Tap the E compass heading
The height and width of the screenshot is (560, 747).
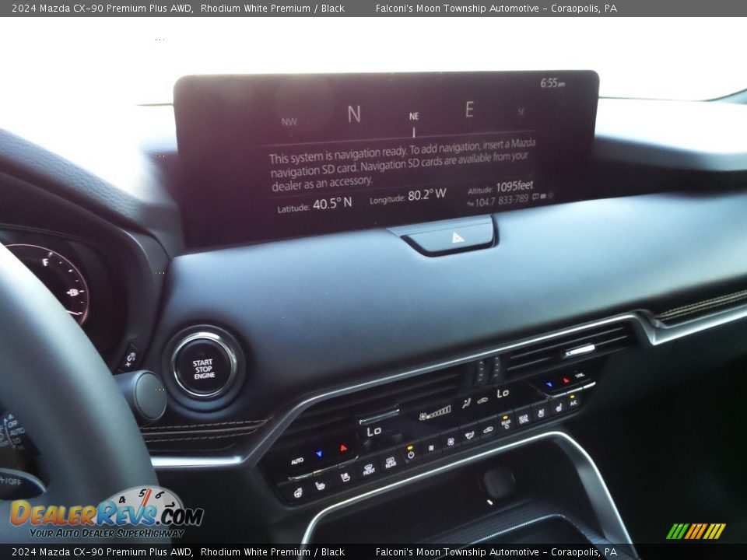[x=469, y=110]
